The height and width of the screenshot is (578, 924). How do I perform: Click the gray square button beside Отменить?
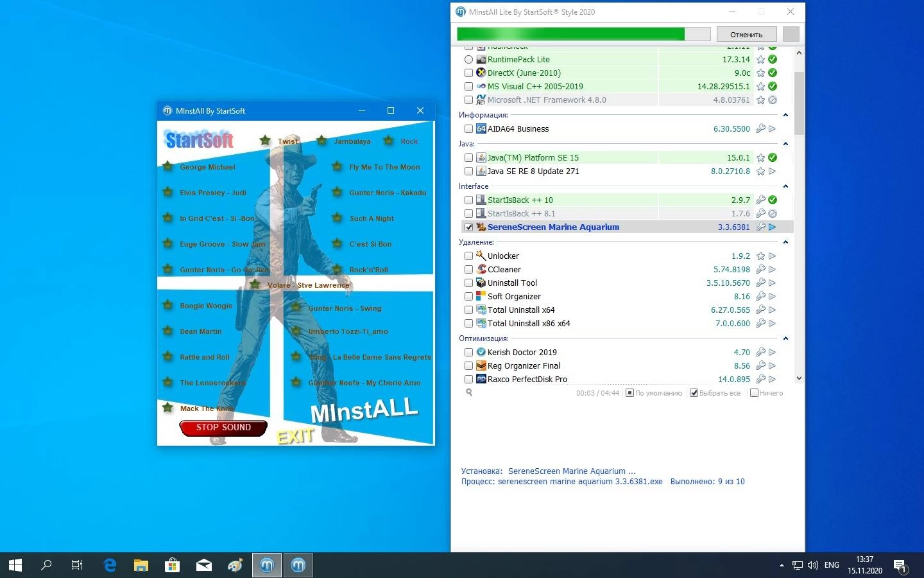[791, 35]
